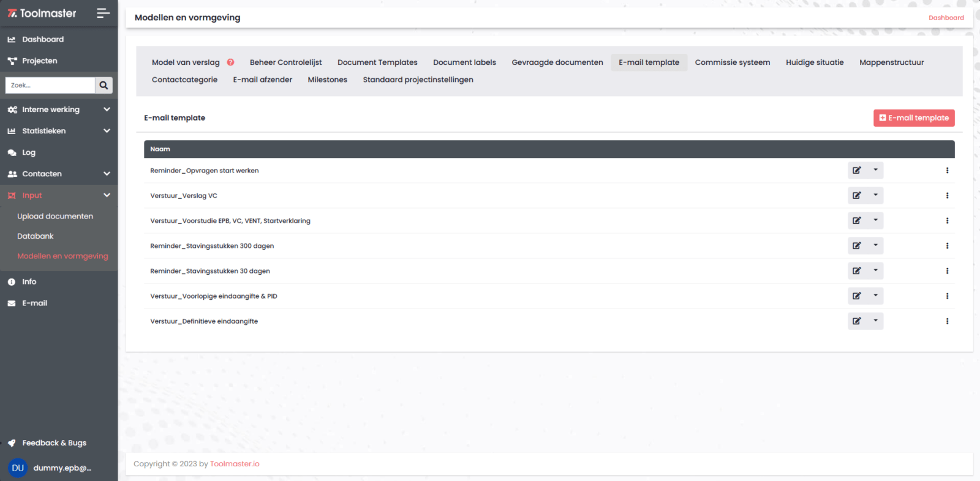The width and height of the screenshot is (980, 481).
Task: Switch to the Commissie systeem tab
Action: 733,62
